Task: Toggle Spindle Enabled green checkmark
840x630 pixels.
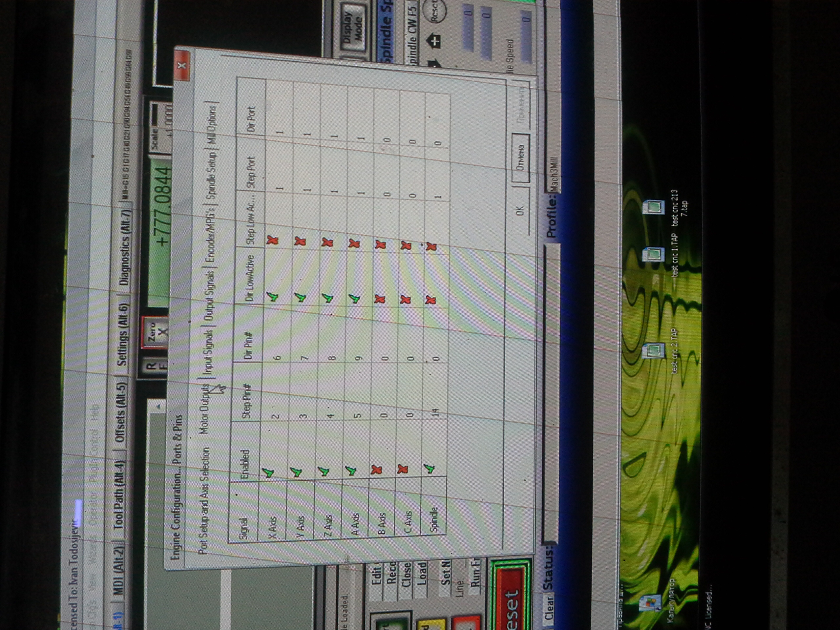Action: click(x=430, y=469)
